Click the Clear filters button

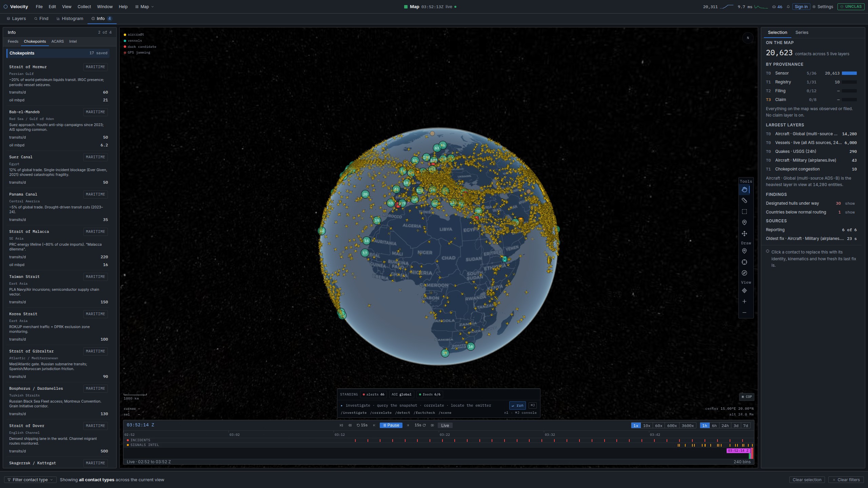tap(846, 480)
